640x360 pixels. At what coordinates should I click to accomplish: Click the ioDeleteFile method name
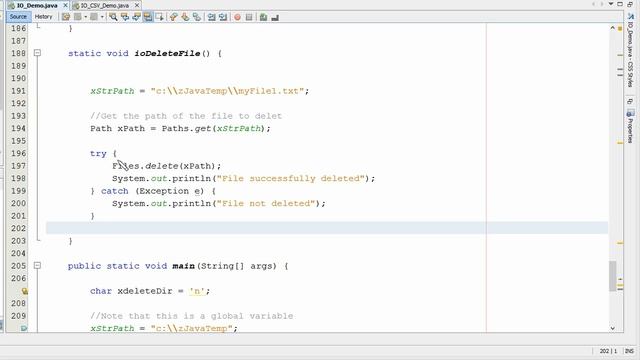167,53
